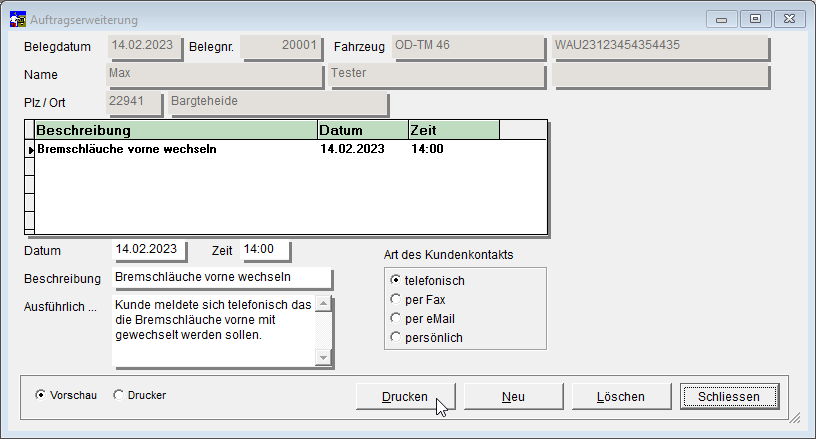This screenshot has width=816, height=439.
Task: Click the Datum input field below table
Action: (x=149, y=250)
